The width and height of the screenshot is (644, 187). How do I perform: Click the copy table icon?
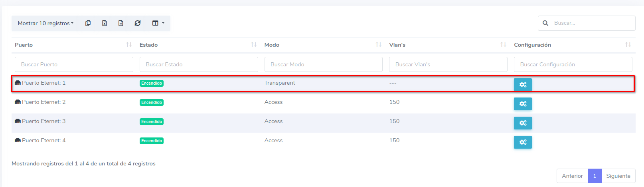click(88, 23)
